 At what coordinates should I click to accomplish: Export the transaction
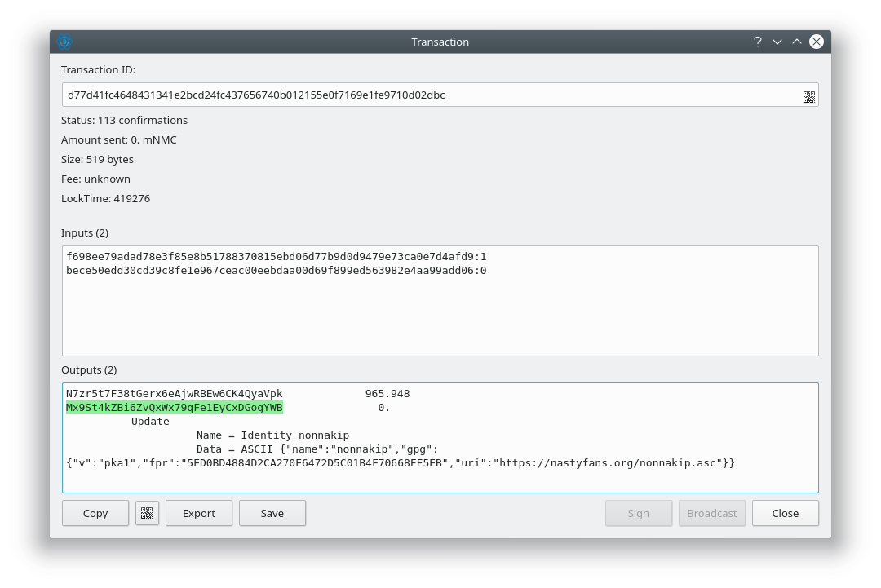pyautogui.click(x=198, y=513)
